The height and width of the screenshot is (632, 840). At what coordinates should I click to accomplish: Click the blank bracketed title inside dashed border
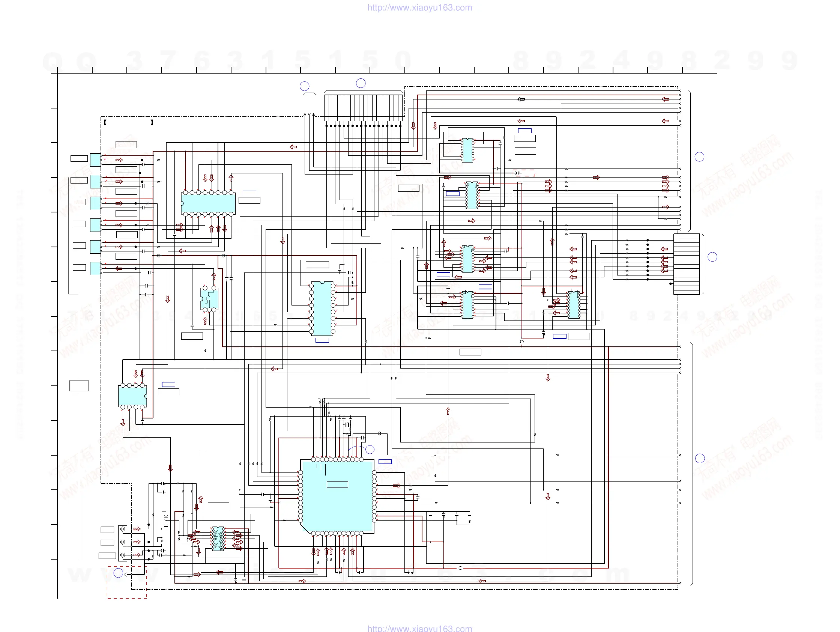[128, 122]
